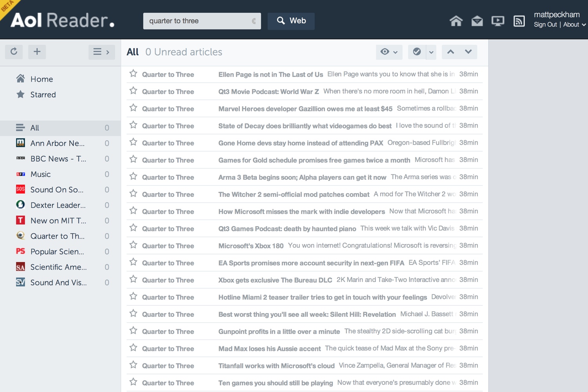Click the Sign Out link
This screenshot has height=392, width=588.
click(545, 25)
